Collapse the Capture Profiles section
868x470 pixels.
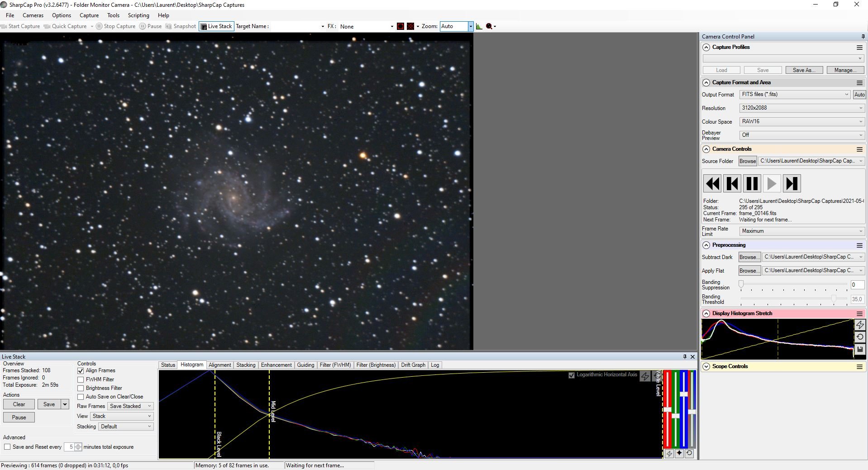point(706,48)
